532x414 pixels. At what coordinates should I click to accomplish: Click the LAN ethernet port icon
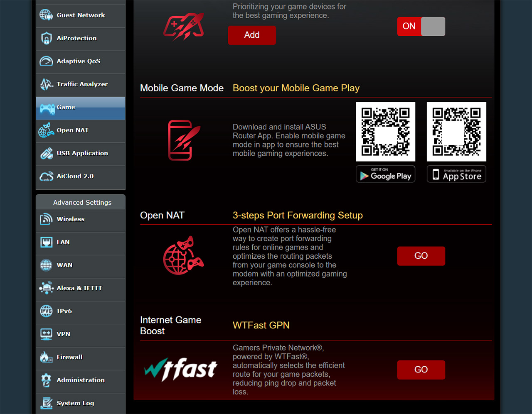[x=46, y=242]
